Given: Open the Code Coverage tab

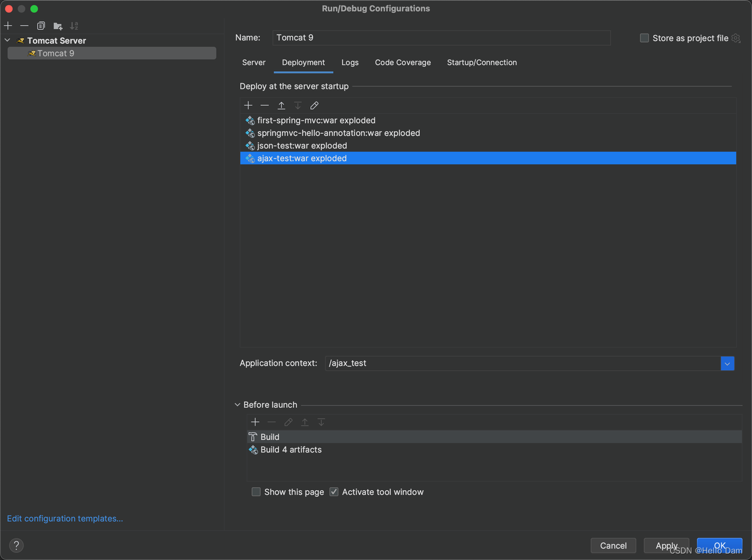Looking at the screenshot, I should pos(403,62).
